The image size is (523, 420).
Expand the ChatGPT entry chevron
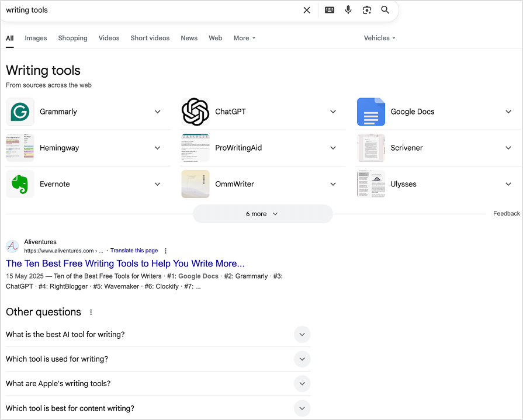tap(333, 112)
